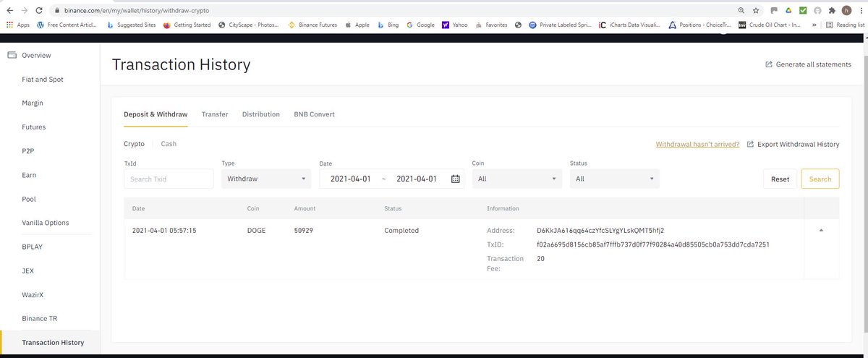Open the Chrome profile avatar
The width and height of the screenshot is (868, 358).
pyautogui.click(x=846, y=11)
